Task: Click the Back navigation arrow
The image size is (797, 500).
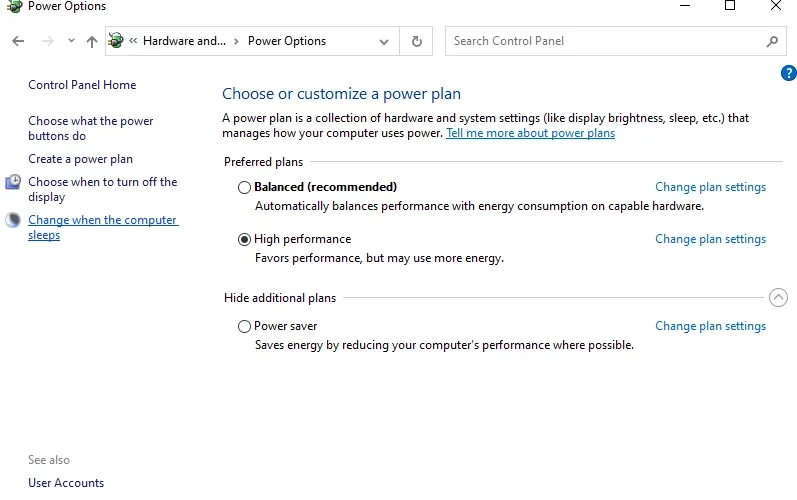Action: [x=18, y=41]
